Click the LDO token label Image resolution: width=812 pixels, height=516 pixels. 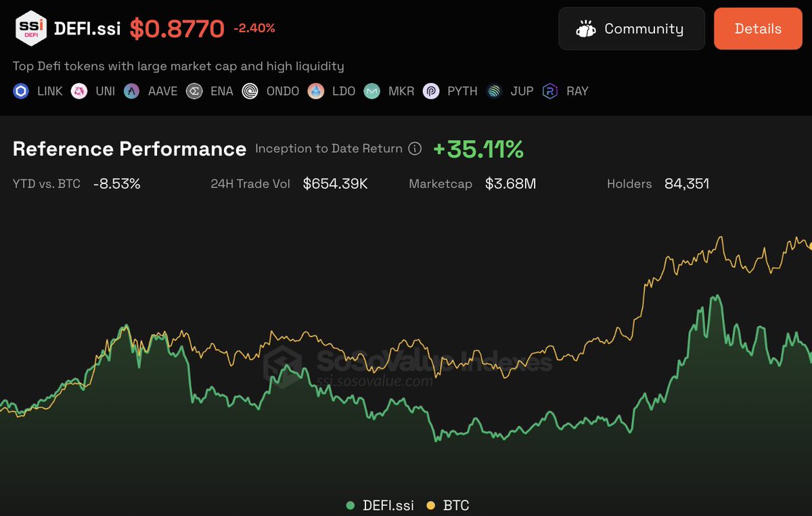344,91
